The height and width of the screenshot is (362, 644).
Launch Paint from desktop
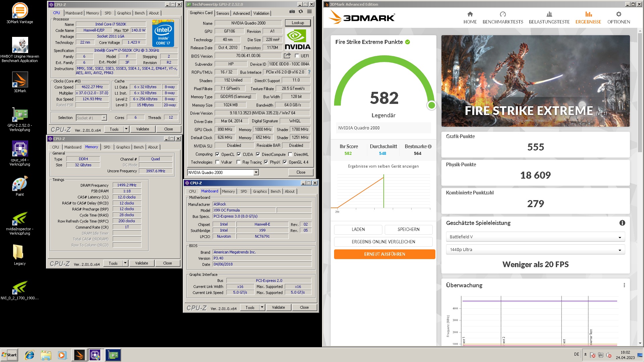(20, 186)
